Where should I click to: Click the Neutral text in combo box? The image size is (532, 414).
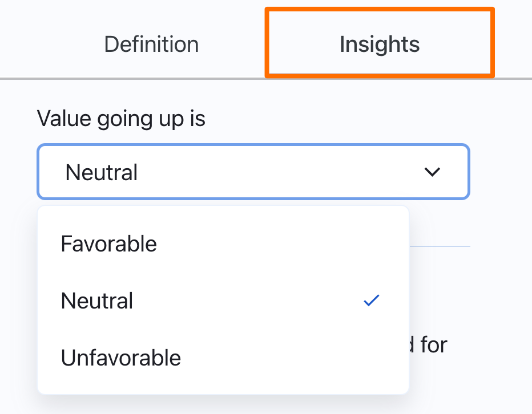102,172
